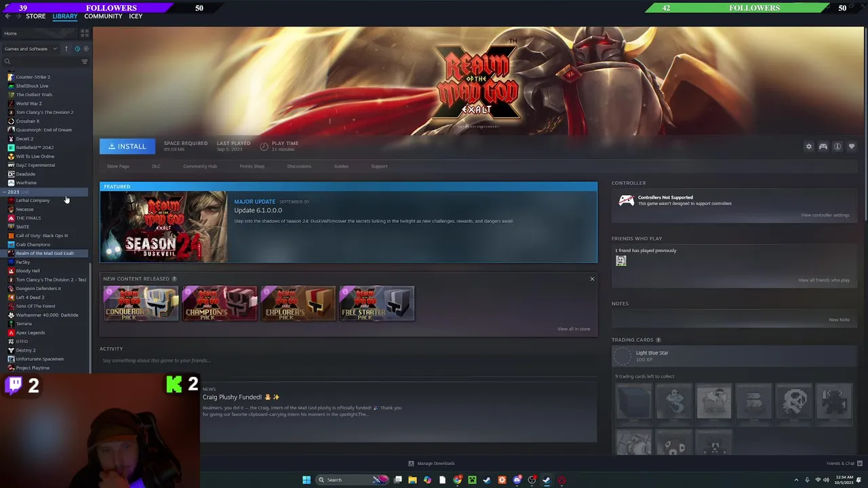Select Counter-Strike 2 in library list
The image size is (868, 488).
pos(33,77)
